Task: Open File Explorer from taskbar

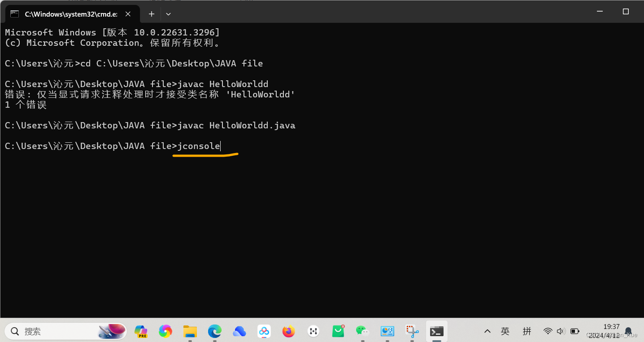Action: [190, 331]
